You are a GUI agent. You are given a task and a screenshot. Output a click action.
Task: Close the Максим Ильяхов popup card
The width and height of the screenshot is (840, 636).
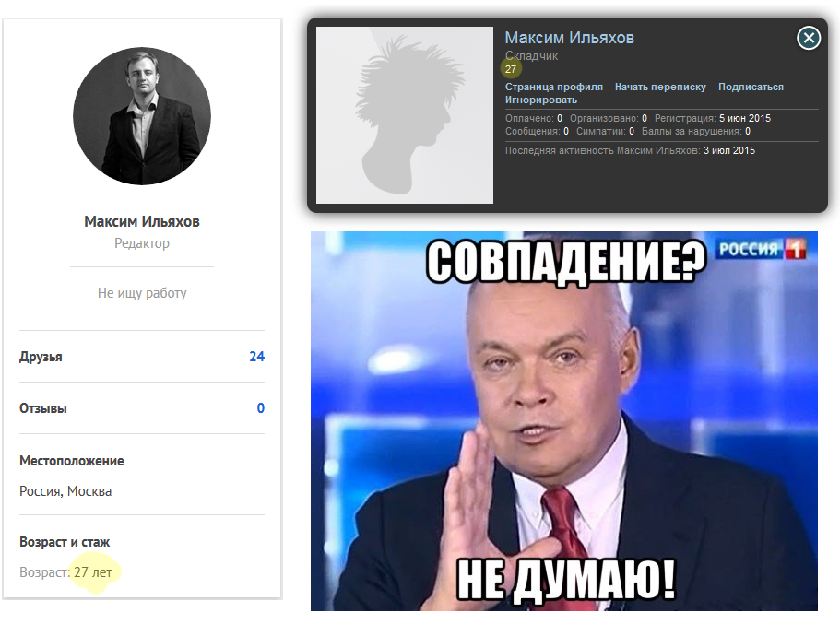[809, 38]
